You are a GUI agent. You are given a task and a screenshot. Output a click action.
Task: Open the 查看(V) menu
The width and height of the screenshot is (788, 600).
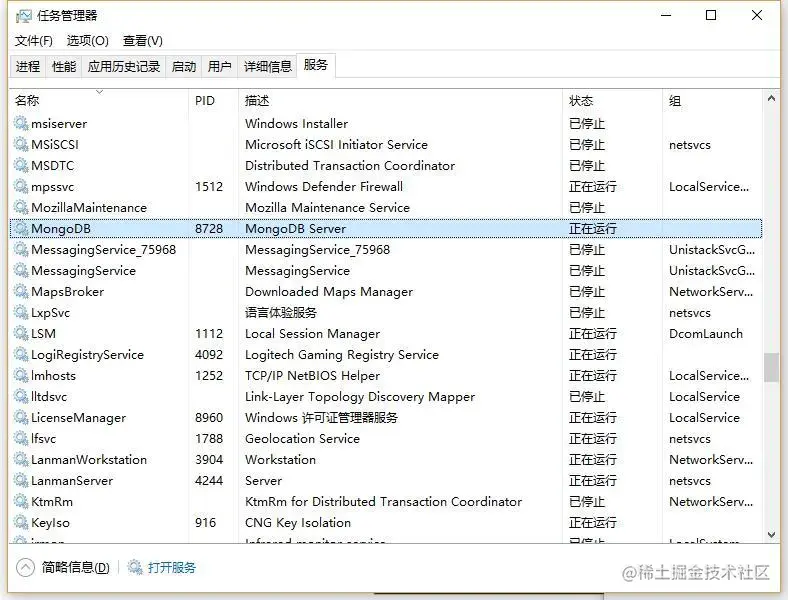point(143,41)
